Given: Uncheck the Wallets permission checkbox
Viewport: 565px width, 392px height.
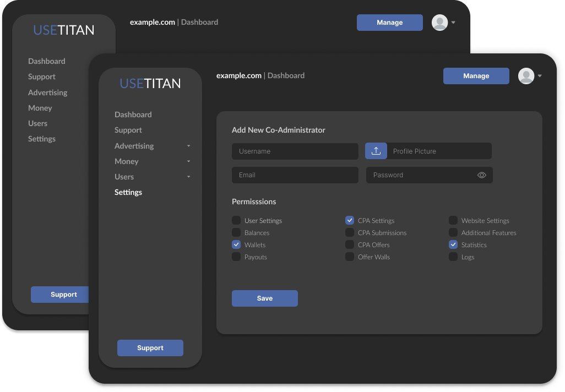Looking at the screenshot, I should (236, 244).
